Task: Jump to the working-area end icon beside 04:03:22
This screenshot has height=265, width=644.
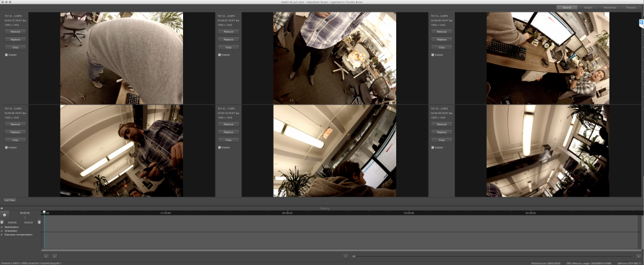Action: [x=39, y=222]
